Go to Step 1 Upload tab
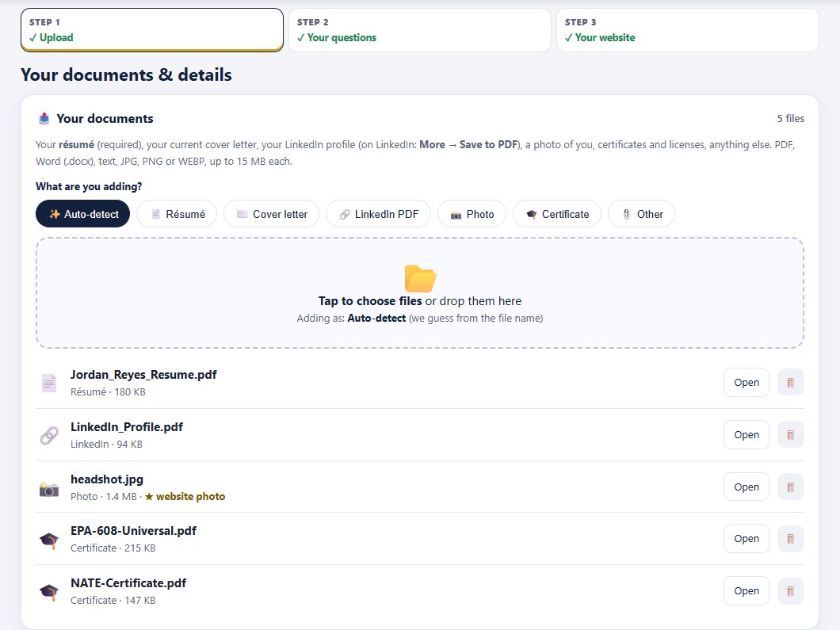This screenshot has width=840, height=630. (x=152, y=30)
